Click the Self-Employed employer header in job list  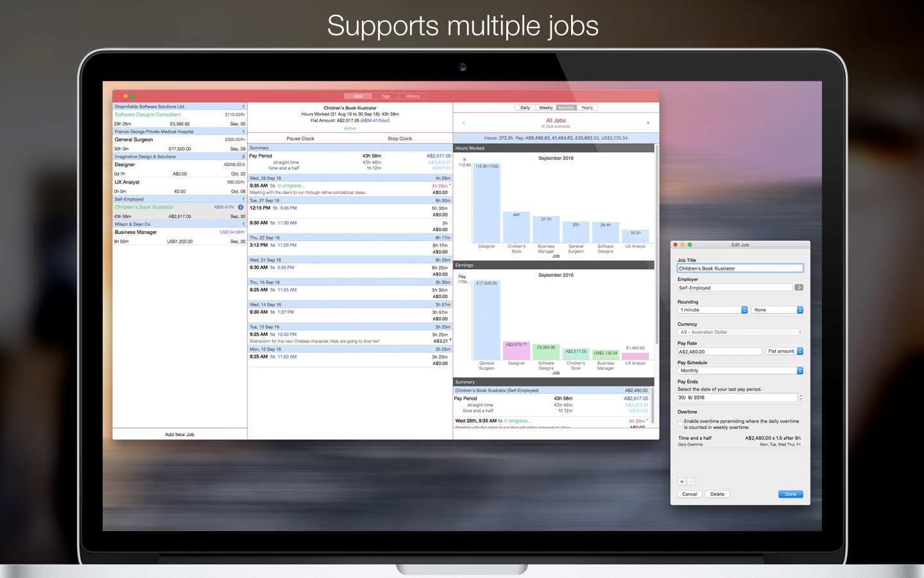pyautogui.click(x=180, y=199)
